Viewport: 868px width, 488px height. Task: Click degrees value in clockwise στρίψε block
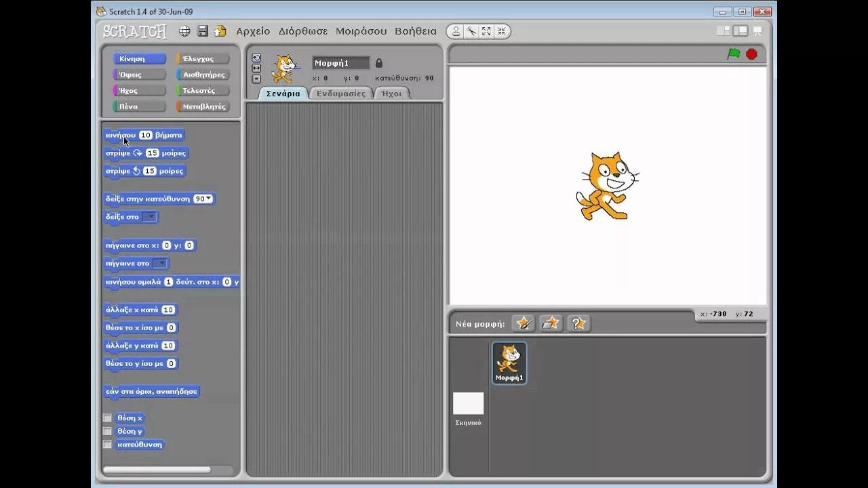pyautogui.click(x=152, y=153)
